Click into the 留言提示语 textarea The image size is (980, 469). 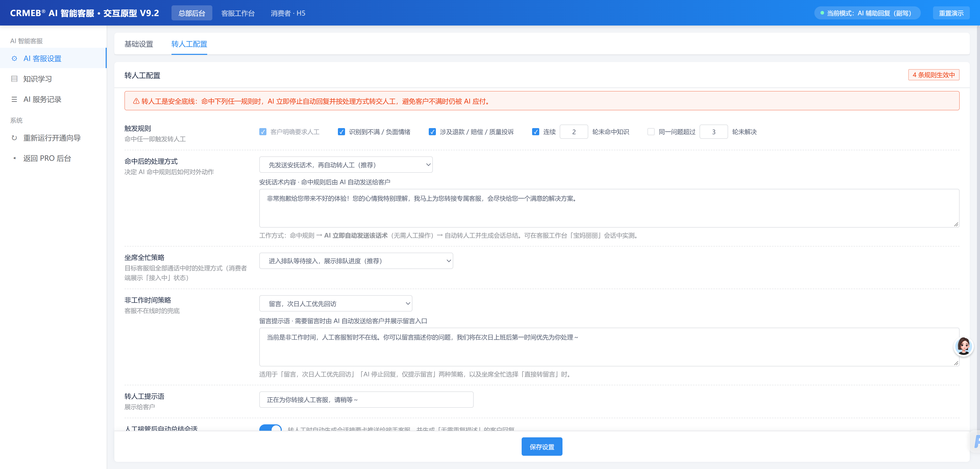point(609,347)
